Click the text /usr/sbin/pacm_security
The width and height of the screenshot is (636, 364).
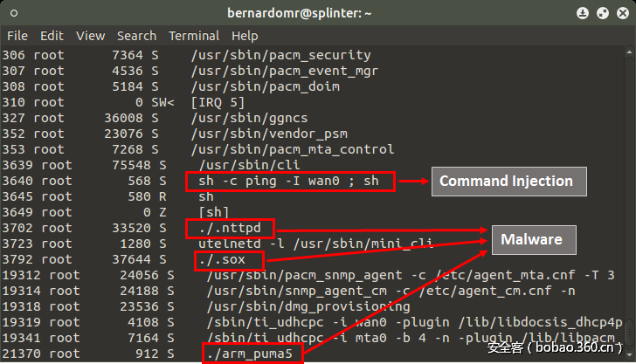tap(280, 55)
